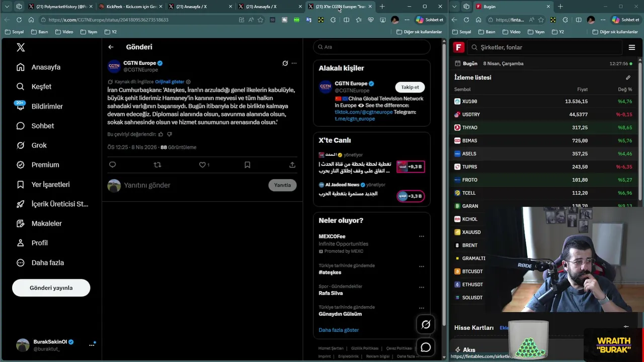Viewport: 644px width, 362px height.
Task: Switch to KickPeek browser tab
Action: pos(130,7)
